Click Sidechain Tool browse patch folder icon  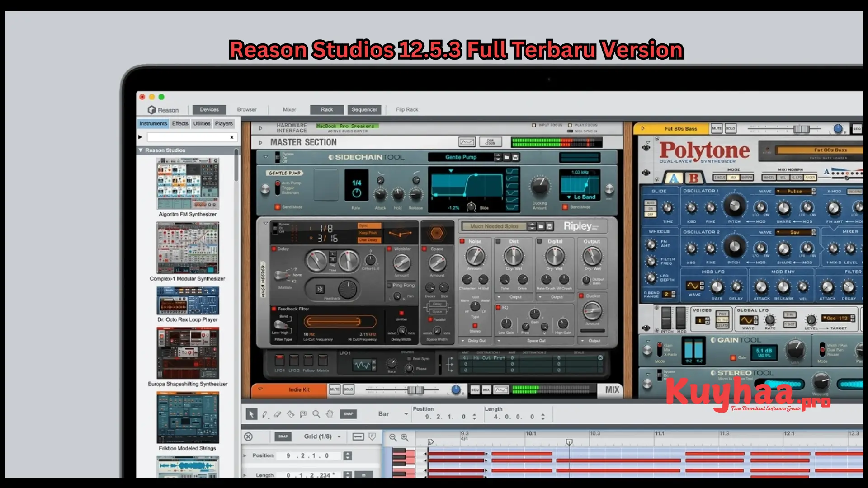(x=507, y=157)
